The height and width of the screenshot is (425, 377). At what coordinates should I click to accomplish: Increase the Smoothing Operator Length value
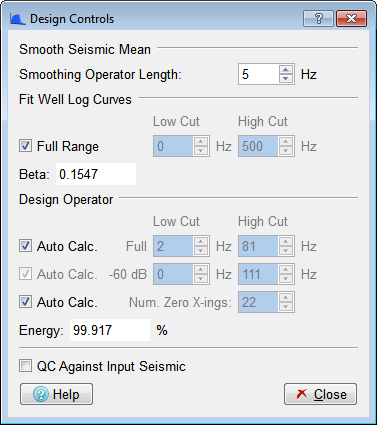point(286,69)
